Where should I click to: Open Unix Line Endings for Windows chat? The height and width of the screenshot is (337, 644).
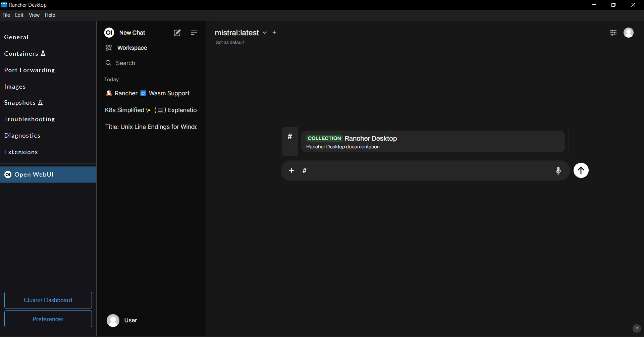[x=151, y=127]
